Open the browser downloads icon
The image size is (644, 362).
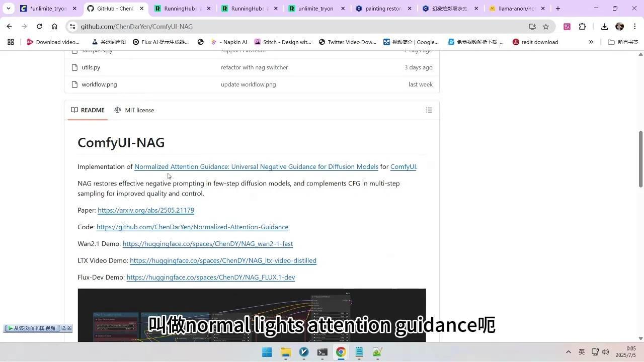click(x=604, y=27)
